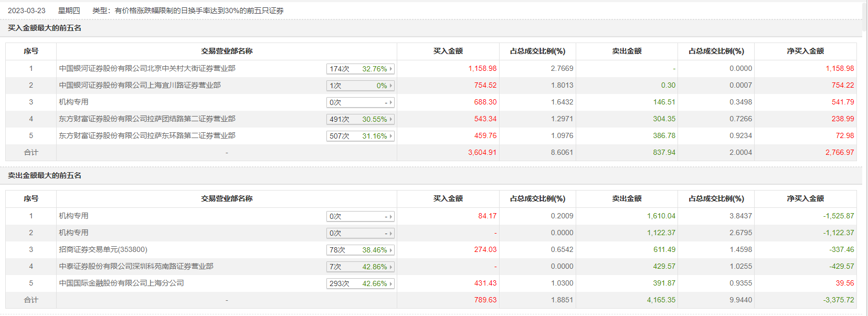Click 东方财富证券拉萨团结路第二证券营业部 link
868x316 pixels.
tap(147, 119)
